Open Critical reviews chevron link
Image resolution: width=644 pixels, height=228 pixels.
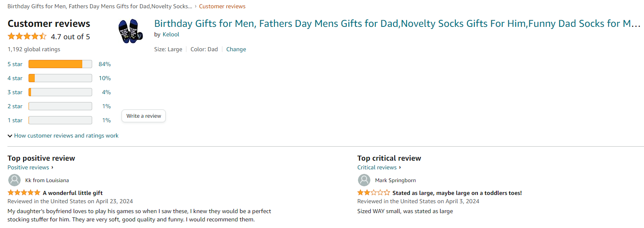(x=379, y=167)
